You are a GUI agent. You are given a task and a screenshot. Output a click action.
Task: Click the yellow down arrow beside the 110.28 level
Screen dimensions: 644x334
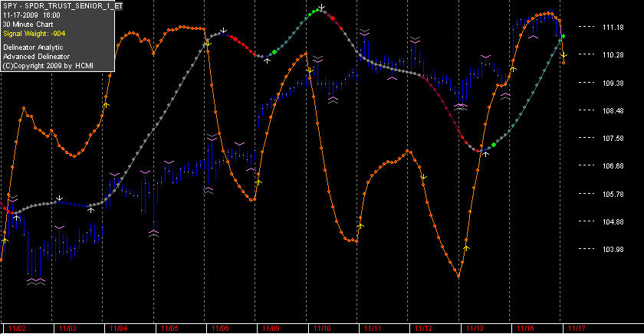point(564,55)
